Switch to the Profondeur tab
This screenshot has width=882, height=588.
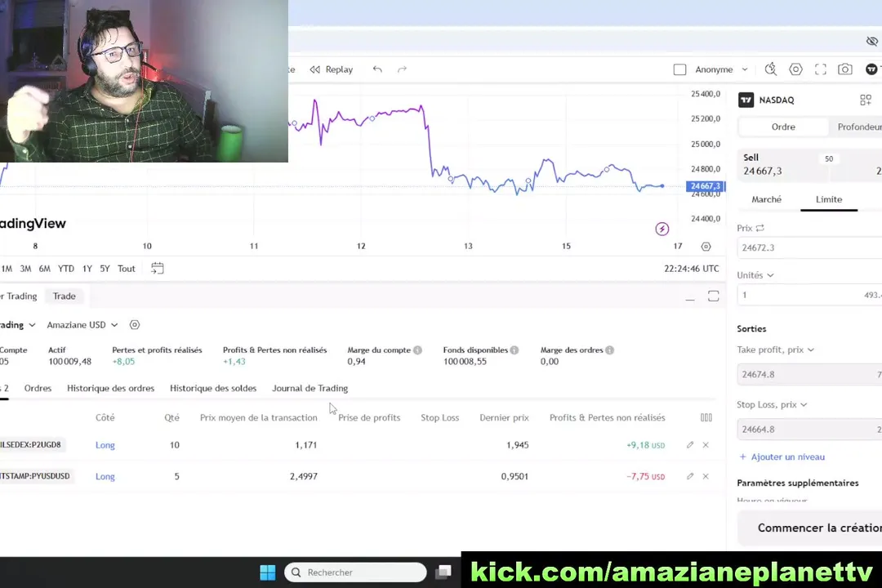859,127
